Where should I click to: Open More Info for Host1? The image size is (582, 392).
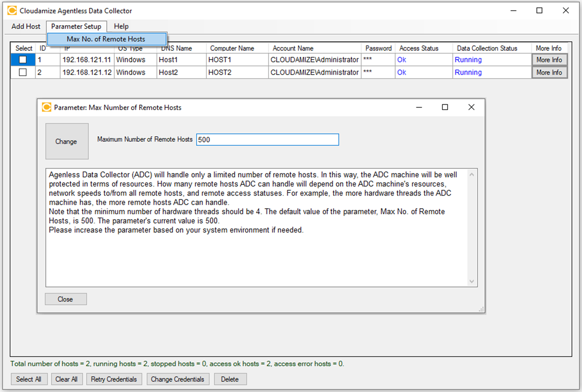[x=549, y=60]
